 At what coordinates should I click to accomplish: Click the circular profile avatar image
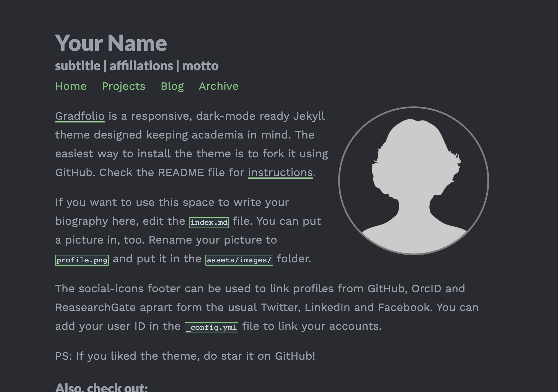414,181
